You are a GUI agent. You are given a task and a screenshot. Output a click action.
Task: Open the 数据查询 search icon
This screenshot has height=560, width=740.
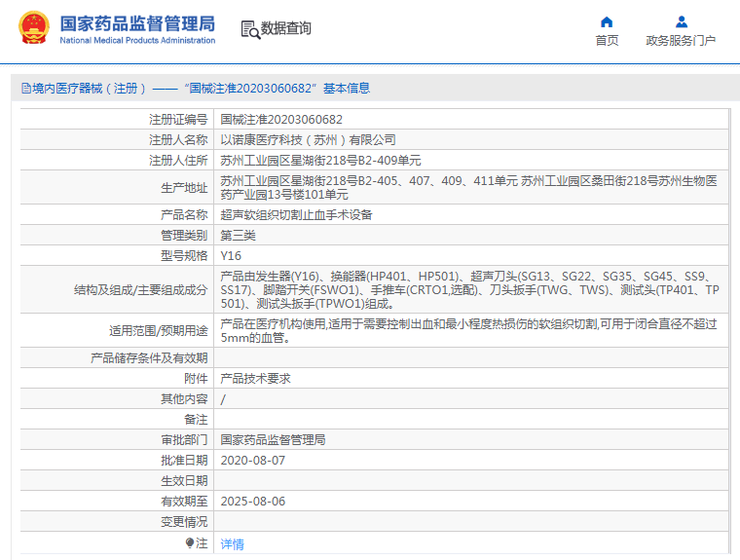pos(250,30)
